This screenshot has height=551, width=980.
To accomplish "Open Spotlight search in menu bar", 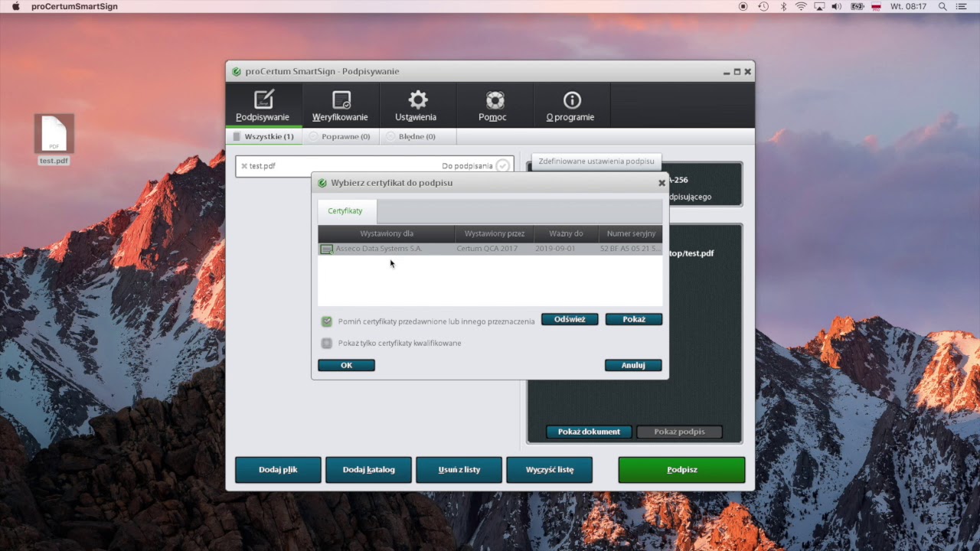I will tap(942, 6).
